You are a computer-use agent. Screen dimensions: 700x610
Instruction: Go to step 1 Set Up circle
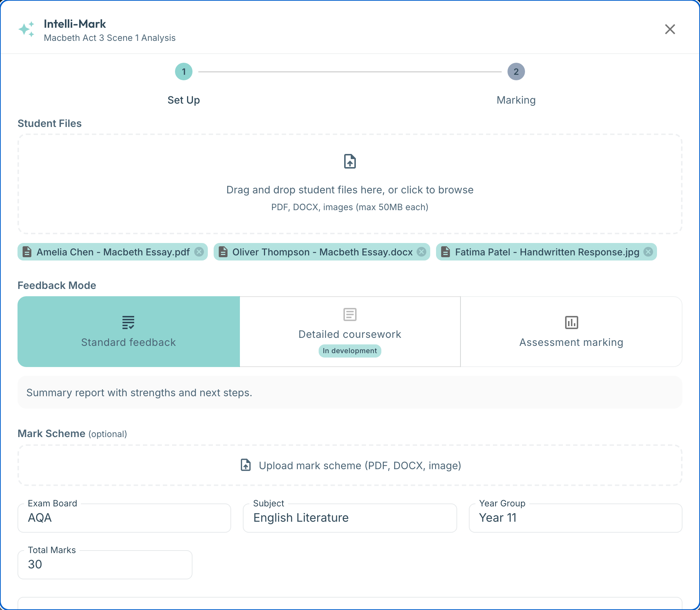(184, 72)
